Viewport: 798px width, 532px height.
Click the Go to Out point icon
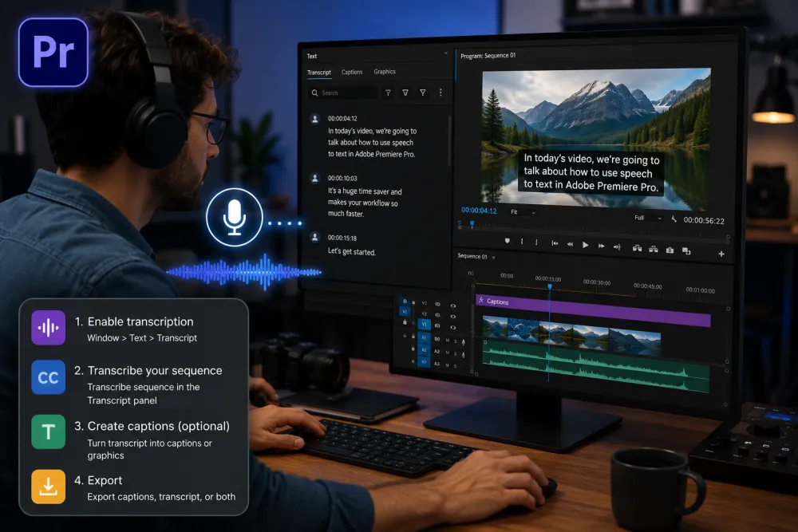[617, 246]
